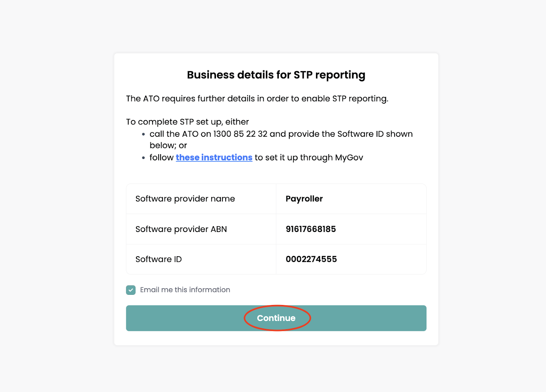This screenshot has height=392, width=546.
Task: Click the Software provider ABN row label
Action: [181, 229]
